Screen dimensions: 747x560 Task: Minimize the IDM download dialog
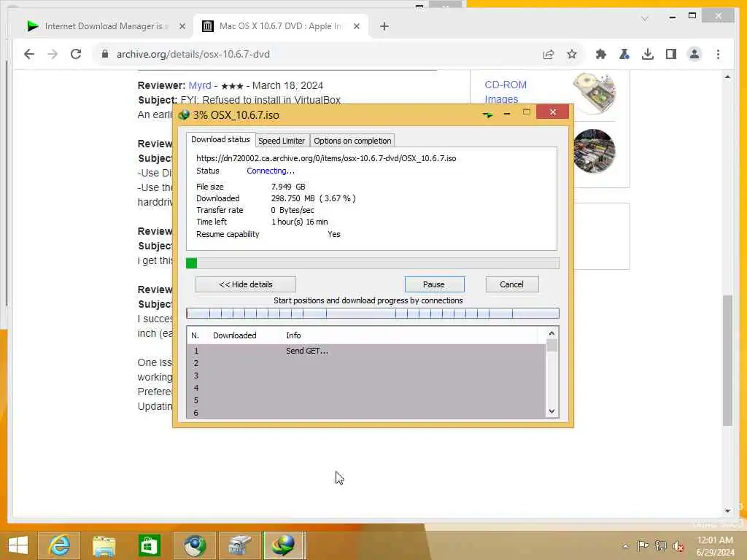507,114
